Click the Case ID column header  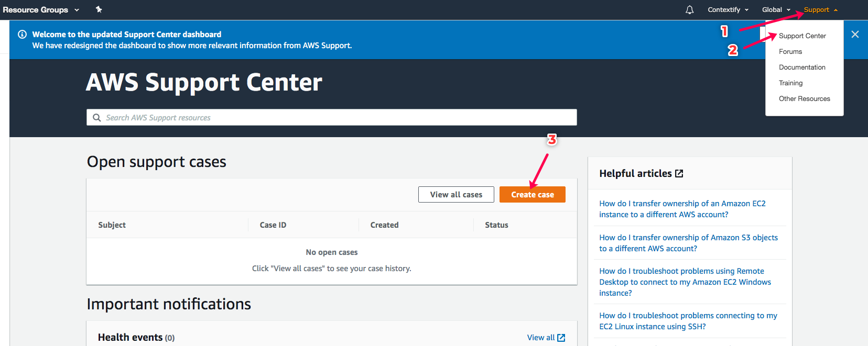pyautogui.click(x=273, y=225)
